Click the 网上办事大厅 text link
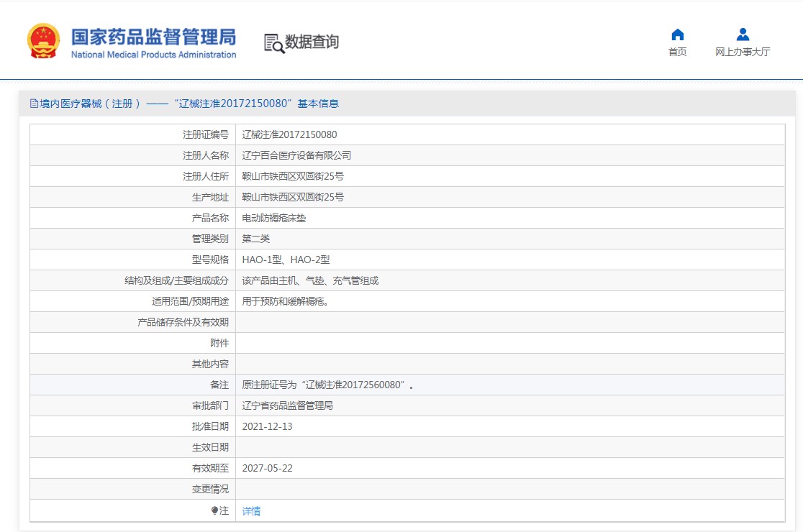Viewport: 803px width, 532px height. coord(743,52)
